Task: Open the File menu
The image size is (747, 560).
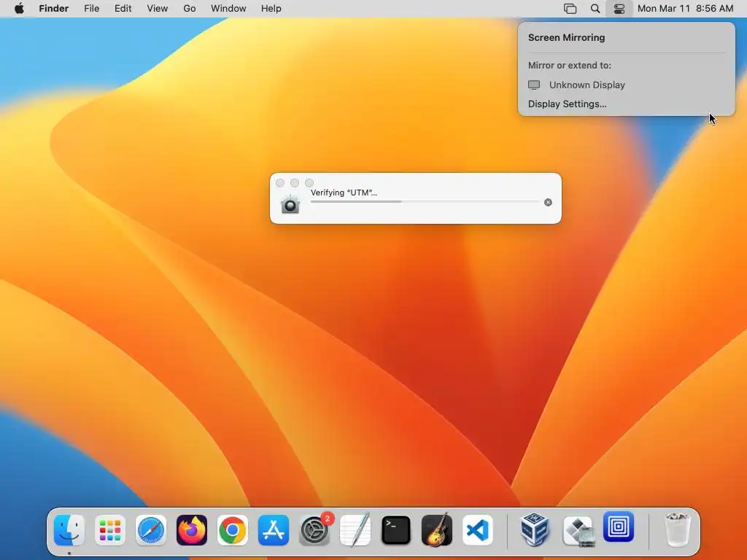Action: click(x=91, y=9)
